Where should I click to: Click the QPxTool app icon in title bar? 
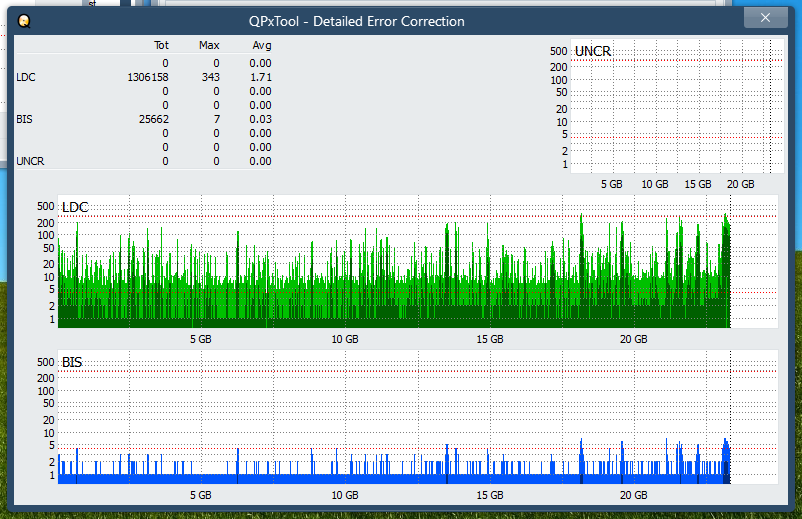(24, 21)
